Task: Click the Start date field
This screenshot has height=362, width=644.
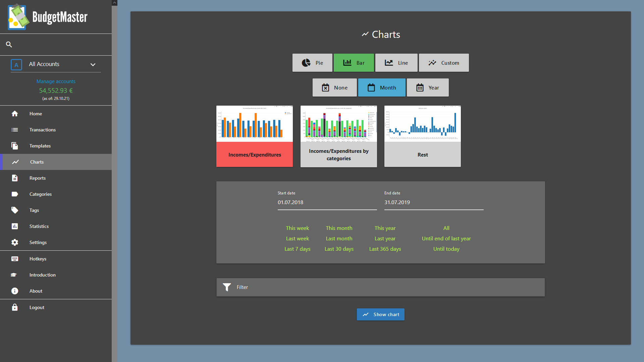Action: 327,202
